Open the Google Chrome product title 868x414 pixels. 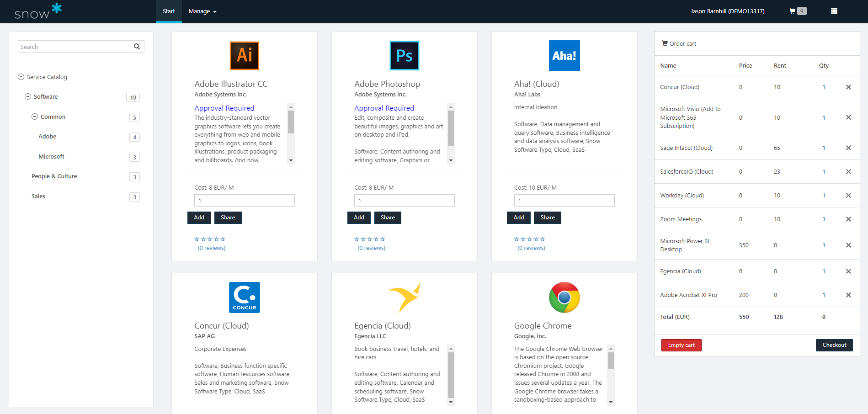coord(543,326)
